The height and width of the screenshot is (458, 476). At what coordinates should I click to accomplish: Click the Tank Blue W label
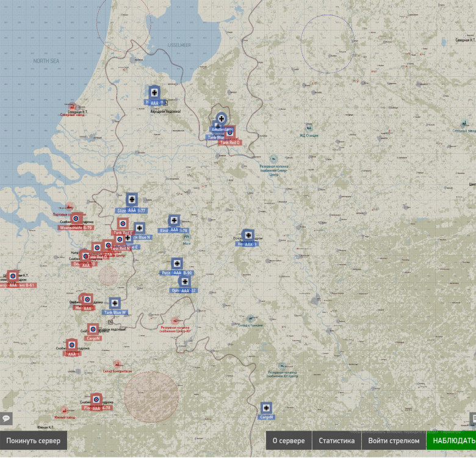(x=115, y=312)
